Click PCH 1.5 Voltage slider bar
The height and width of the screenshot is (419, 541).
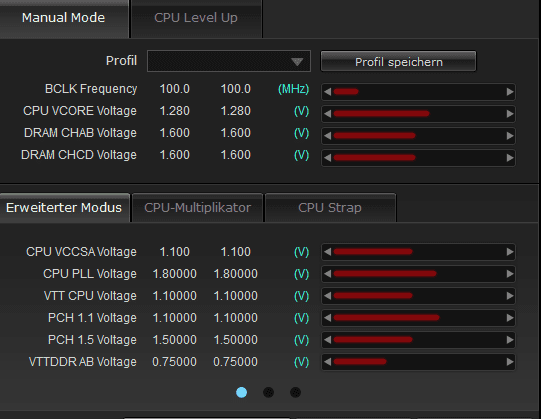tap(419, 340)
